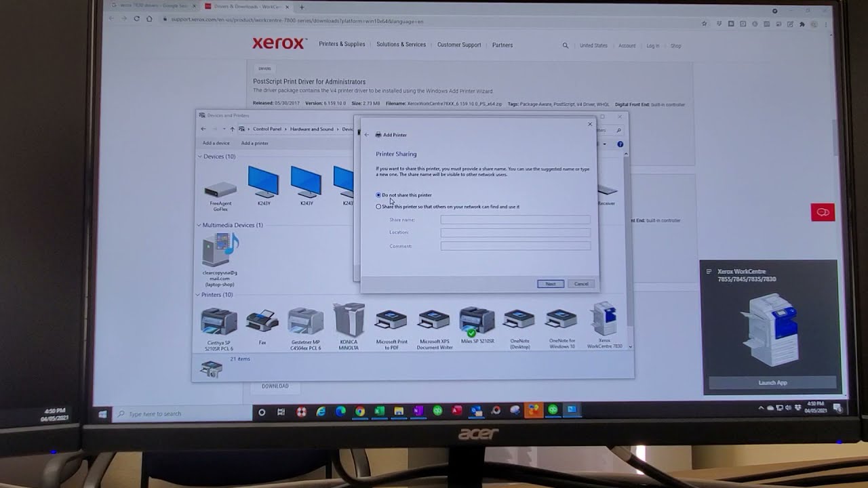The height and width of the screenshot is (488, 868).
Task: Open Adobe Acrobat from the taskbar
Action: [x=457, y=411]
